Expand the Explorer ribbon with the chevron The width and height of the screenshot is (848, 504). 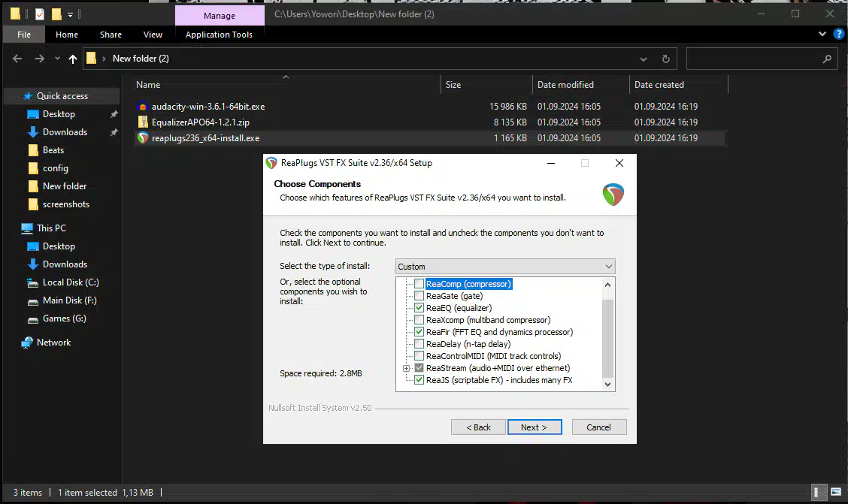pos(822,34)
